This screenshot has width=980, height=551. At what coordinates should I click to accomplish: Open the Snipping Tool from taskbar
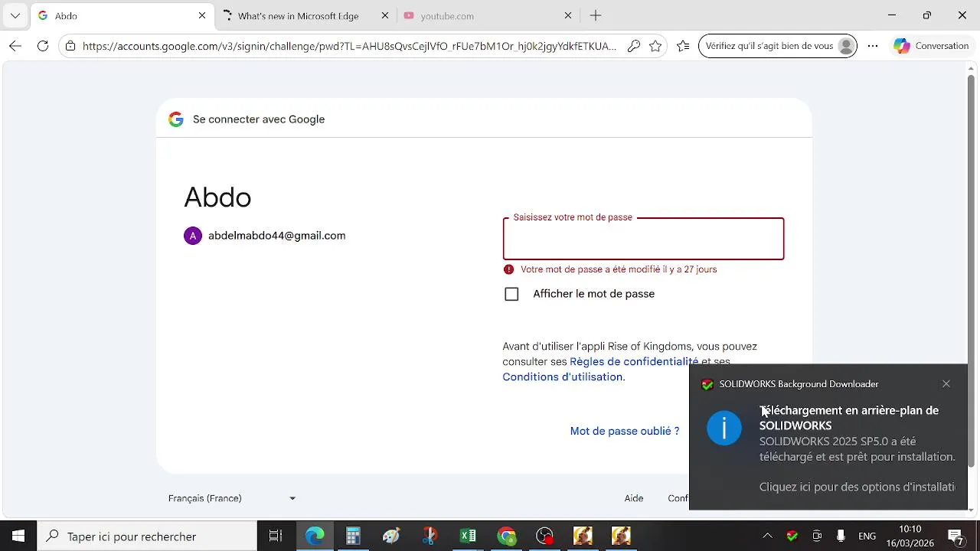point(430,536)
